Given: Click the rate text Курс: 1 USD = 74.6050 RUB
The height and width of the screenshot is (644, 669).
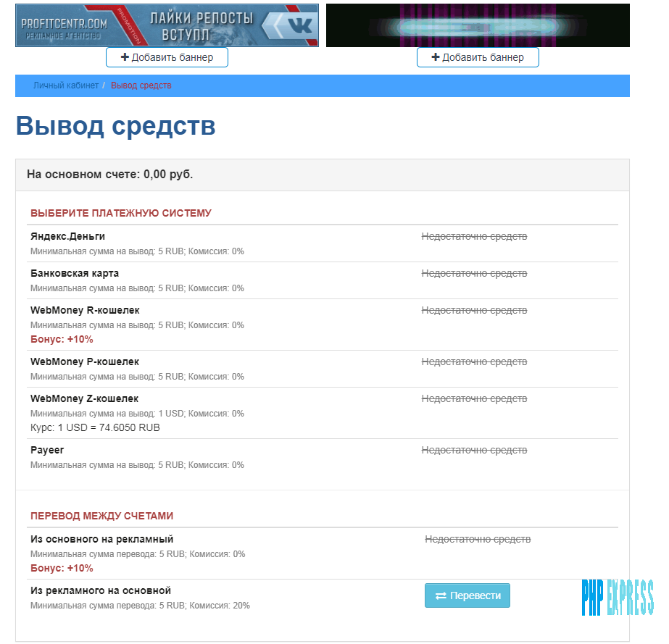Looking at the screenshot, I should pos(95,428).
